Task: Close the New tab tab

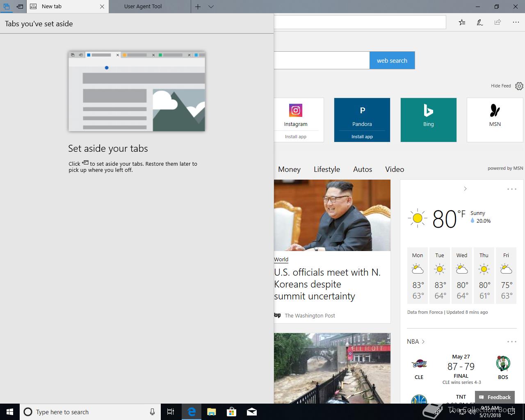Action: (x=102, y=7)
